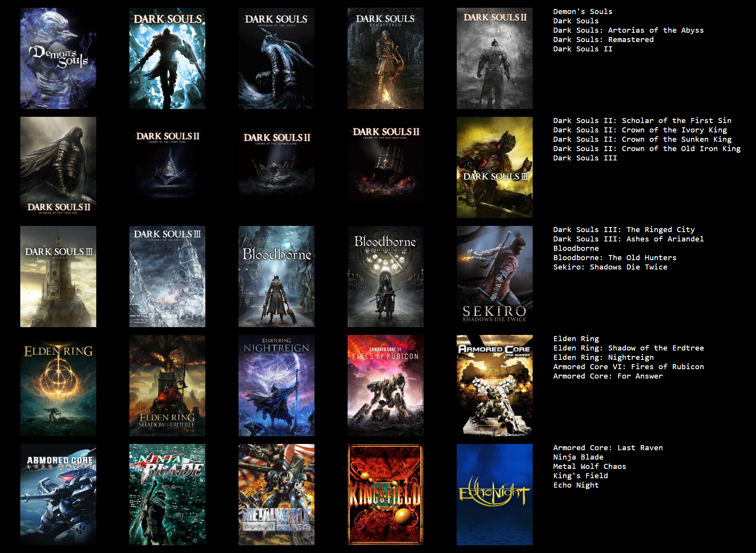This screenshot has height=553, width=756.
Task: Click 'Sekiro: Shadows Die Twice' list entry
Action: pos(610,267)
